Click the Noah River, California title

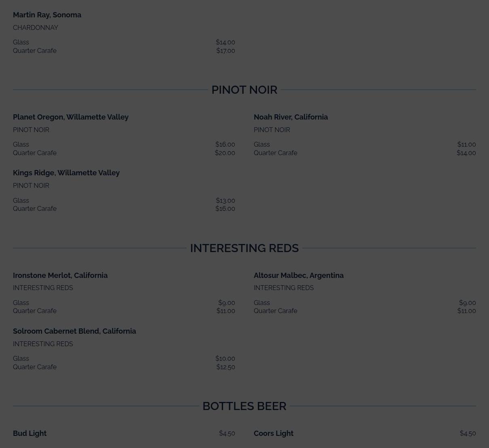pyautogui.click(x=291, y=117)
